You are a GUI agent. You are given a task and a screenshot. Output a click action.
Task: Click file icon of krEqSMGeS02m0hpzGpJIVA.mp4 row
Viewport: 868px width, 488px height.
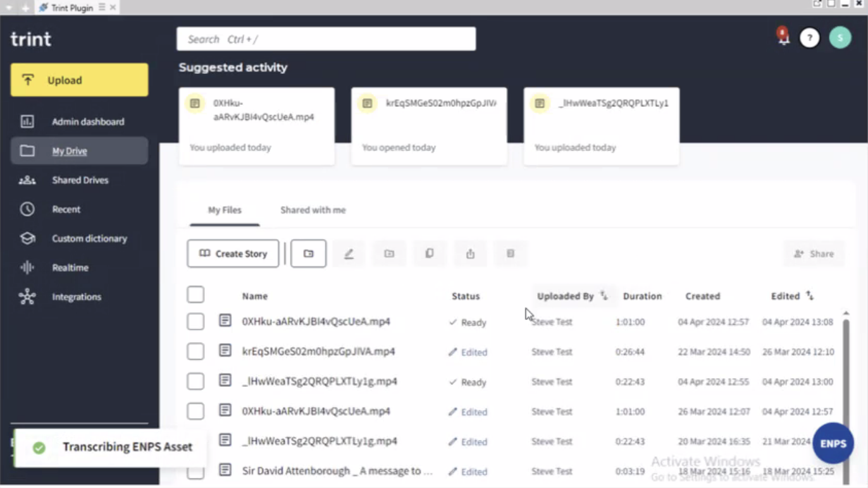pos(225,350)
